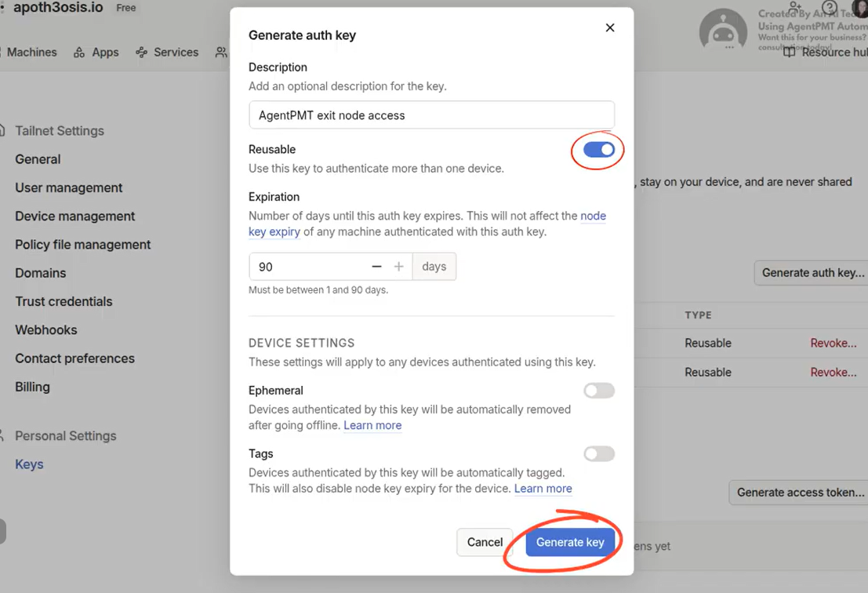Open Domains settings

coord(41,273)
